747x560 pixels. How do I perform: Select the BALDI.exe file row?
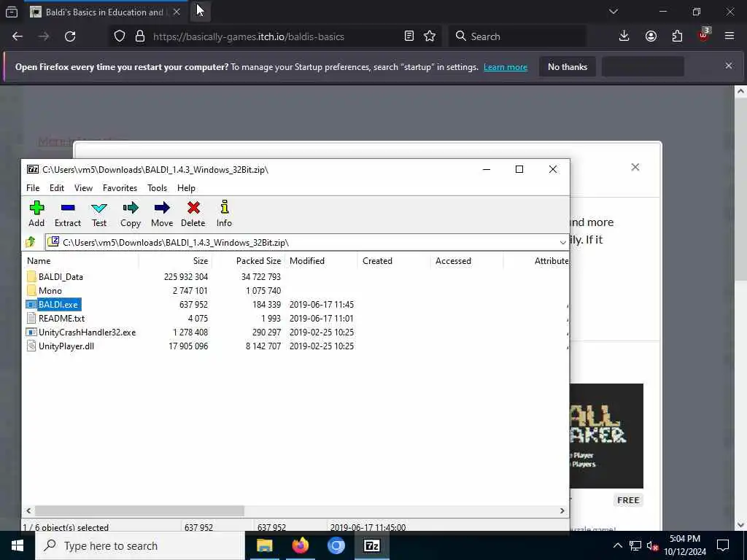click(x=295, y=304)
